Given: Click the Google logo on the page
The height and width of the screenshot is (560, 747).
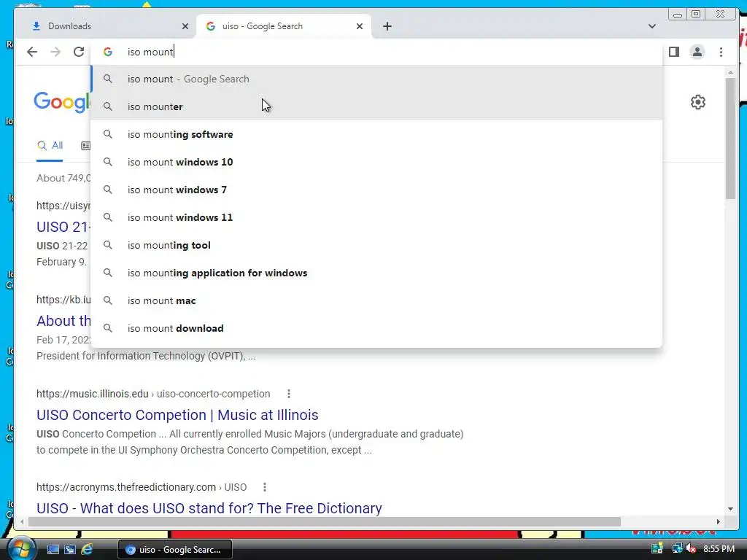Looking at the screenshot, I should pyautogui.click(x=62, y=102).
